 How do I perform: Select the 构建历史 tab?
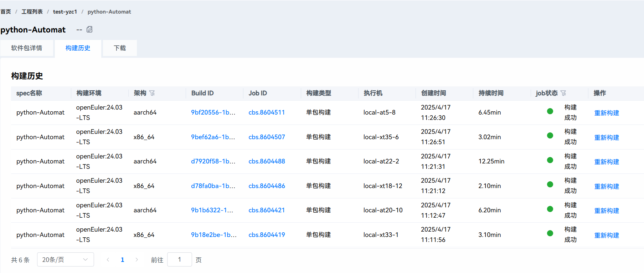78,48
